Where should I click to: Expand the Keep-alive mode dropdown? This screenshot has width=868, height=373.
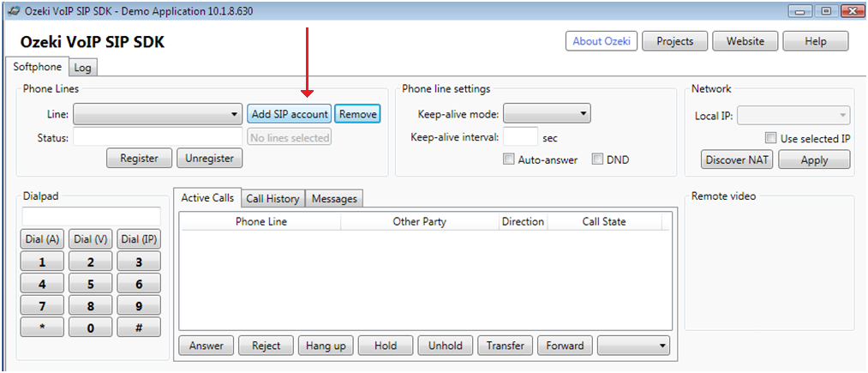click(547, 114)
